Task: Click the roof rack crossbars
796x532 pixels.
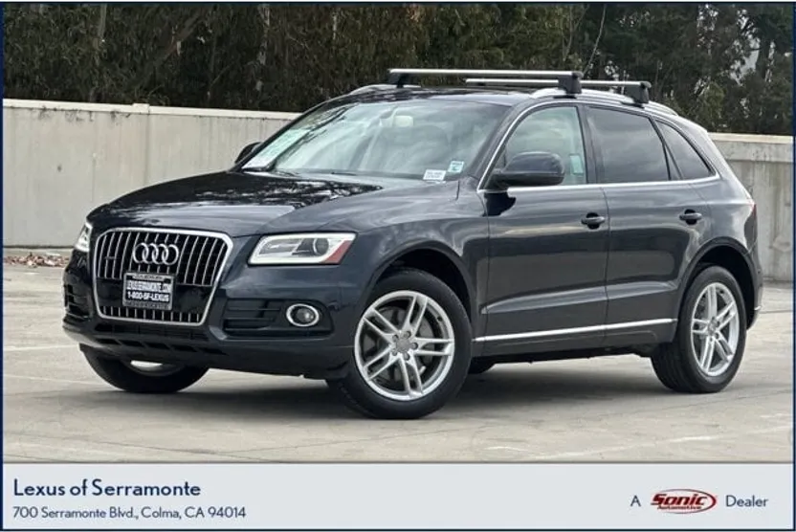Action: pos(520,82)
